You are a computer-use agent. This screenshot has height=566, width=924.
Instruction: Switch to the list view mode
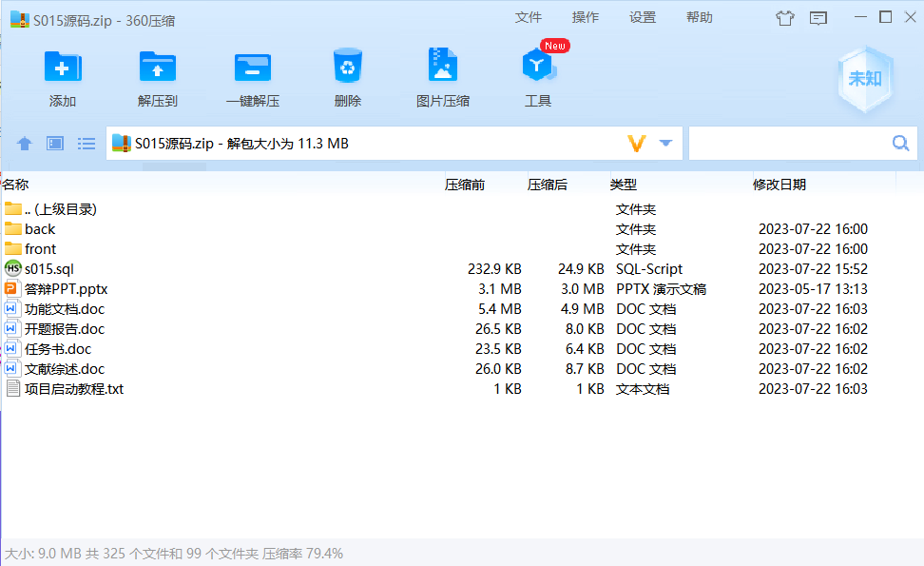(x=87, y=144)
